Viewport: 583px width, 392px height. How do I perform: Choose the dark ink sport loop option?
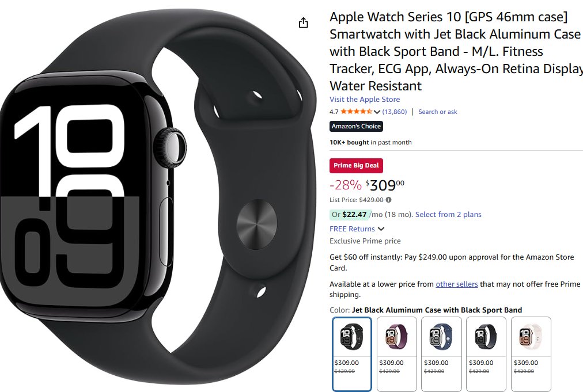[486, 354]
